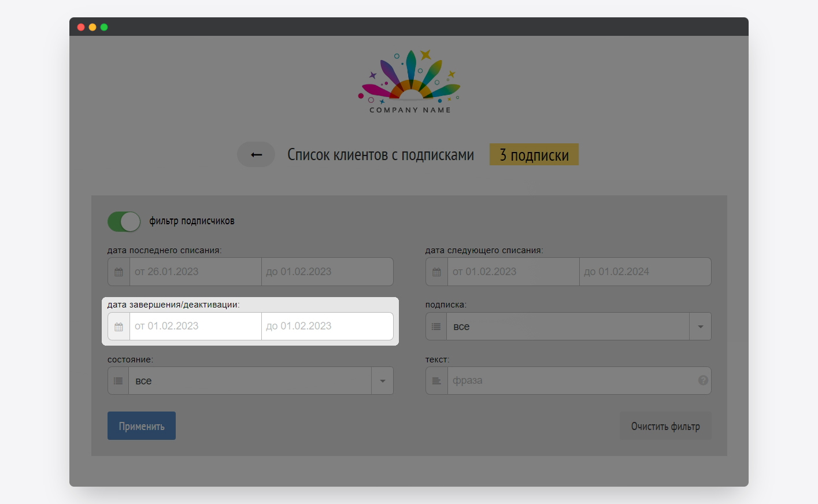Click the last charge 'от 26.01.2023' field
This screenshot has height=504, width=818.
coord(195,272)
